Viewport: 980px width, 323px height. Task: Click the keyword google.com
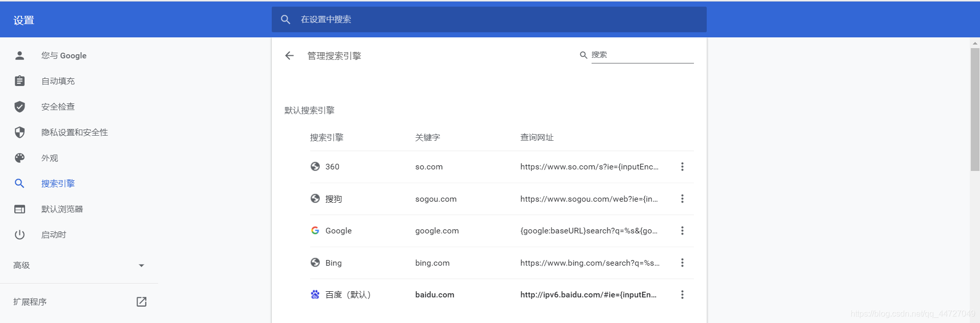[x=437, y=231]
